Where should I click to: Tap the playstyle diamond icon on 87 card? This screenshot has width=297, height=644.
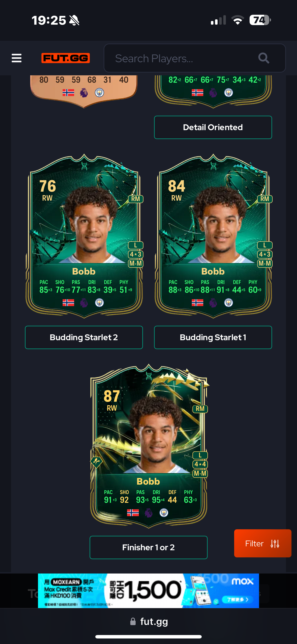(96, 462)
